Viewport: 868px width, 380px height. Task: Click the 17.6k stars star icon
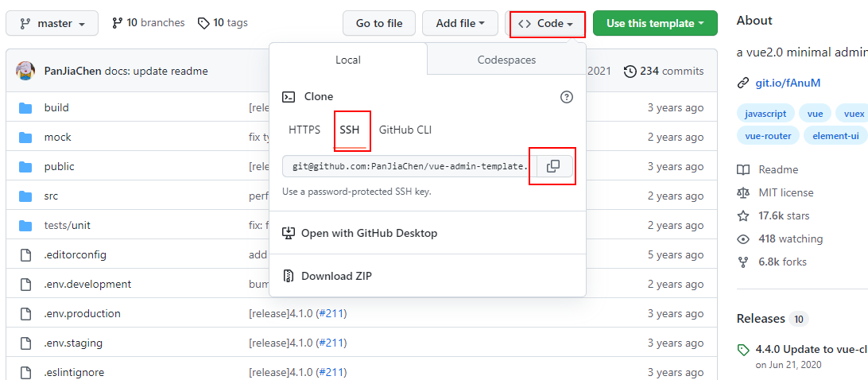(x=743, y=216)
